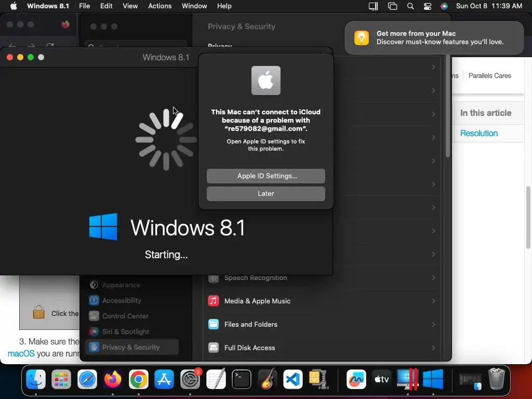Click the 'Starting...' status text

[x=166, y=255]
